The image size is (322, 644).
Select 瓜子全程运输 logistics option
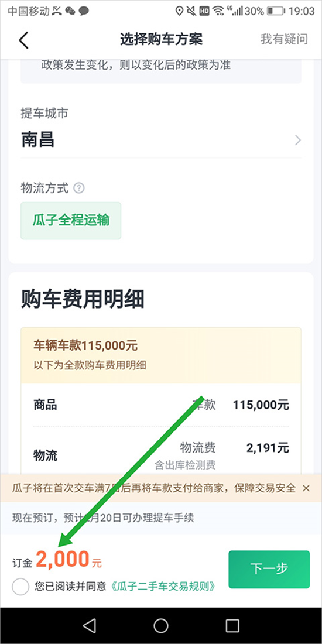(71, 221)
